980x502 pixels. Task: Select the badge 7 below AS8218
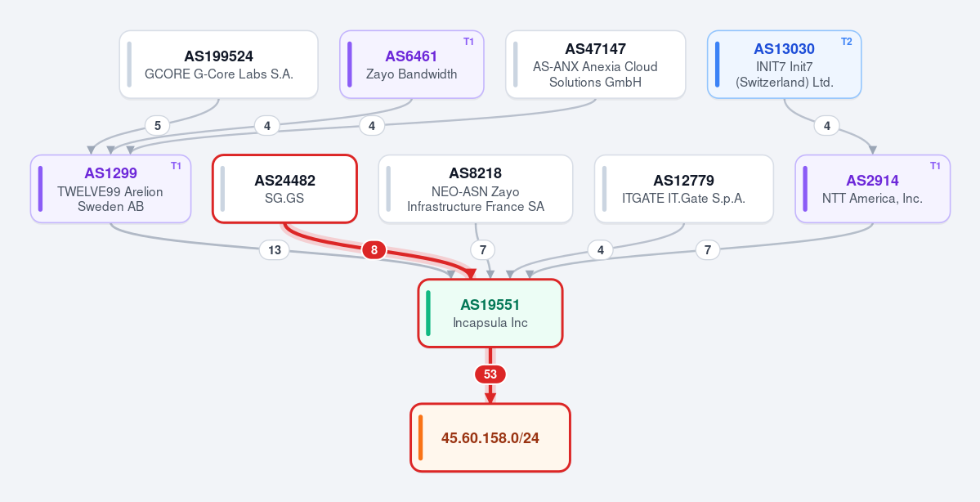pos(482,250)
